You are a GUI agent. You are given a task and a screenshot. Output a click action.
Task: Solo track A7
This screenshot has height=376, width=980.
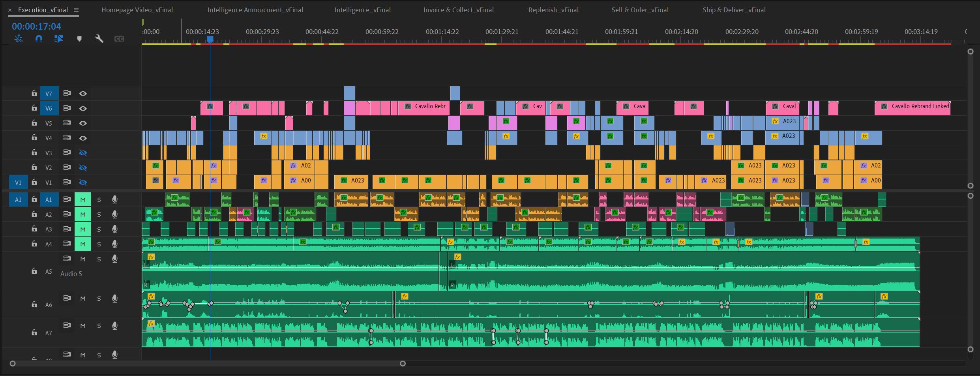click(x=99, y=326)
